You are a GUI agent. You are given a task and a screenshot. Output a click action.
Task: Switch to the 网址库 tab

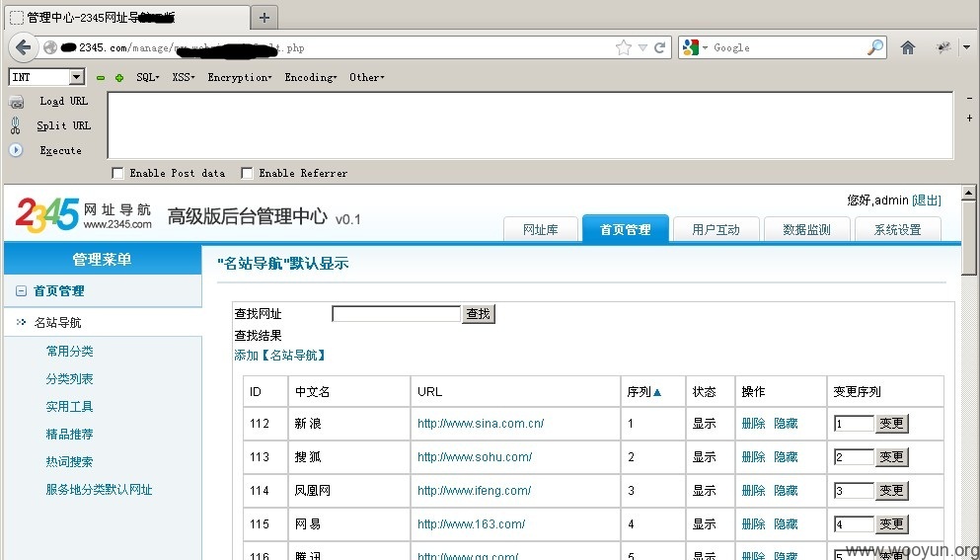tap(541, 230)
